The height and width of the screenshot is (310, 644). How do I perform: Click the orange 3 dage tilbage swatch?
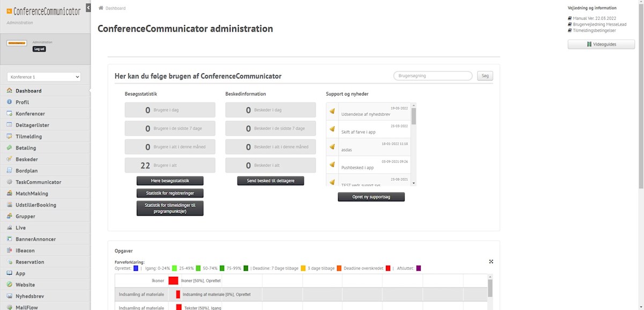click(x=339, y=268)
